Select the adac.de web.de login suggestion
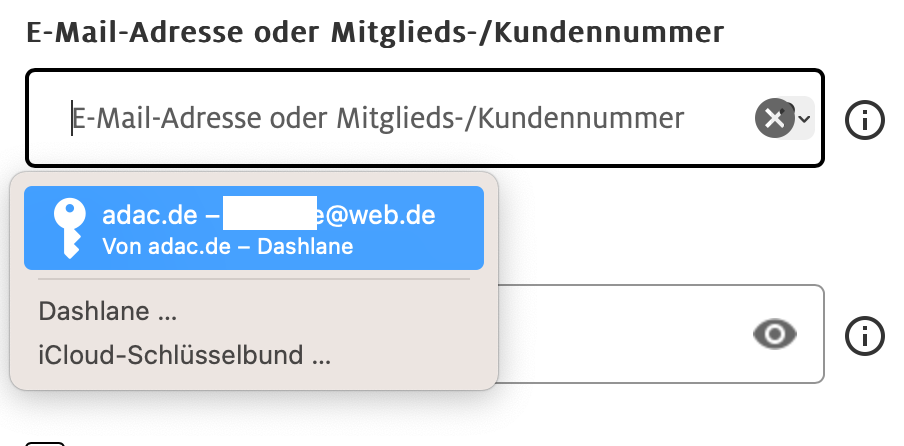Image resolution: width=904 pixels, height=446 pixels. 254,228
